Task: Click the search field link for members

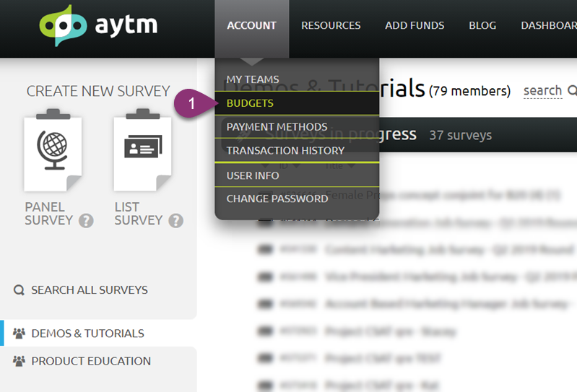Action: [x=543, y=90]
